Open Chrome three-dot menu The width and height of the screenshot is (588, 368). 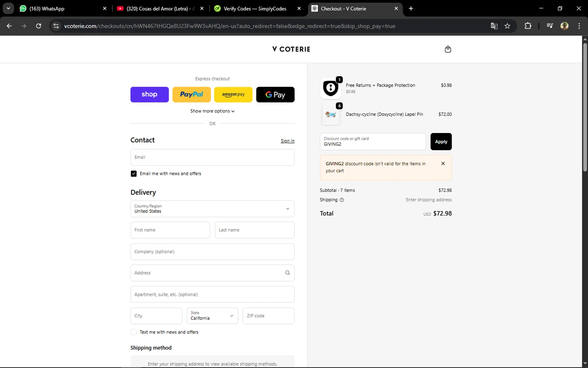(x=579, y=26)
